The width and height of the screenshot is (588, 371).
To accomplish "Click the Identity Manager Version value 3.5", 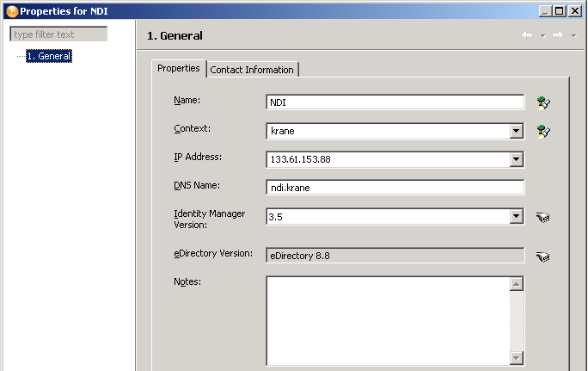I will point(276,217).
